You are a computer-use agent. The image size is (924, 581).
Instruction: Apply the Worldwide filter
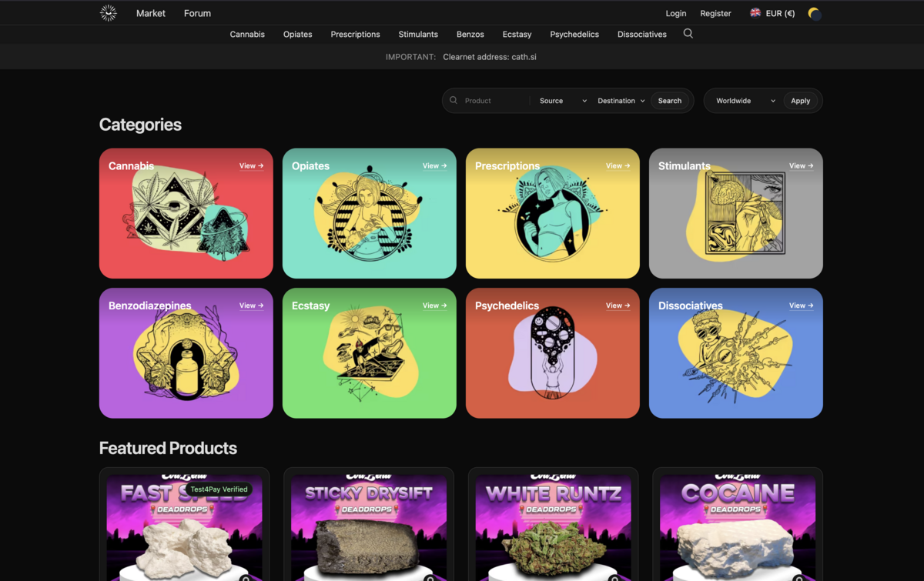pyautogui.click(x=801, y=100)
